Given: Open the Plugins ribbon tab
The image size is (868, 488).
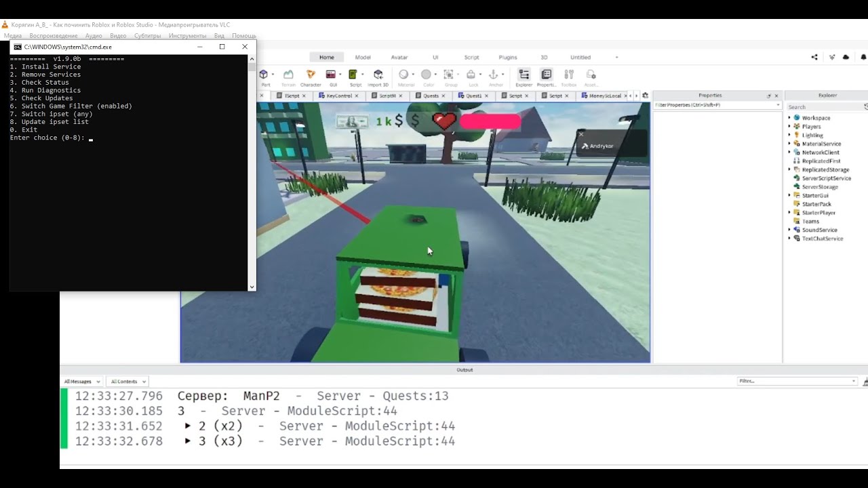Looking at the screenshot, I should click(x=508, y=58).
